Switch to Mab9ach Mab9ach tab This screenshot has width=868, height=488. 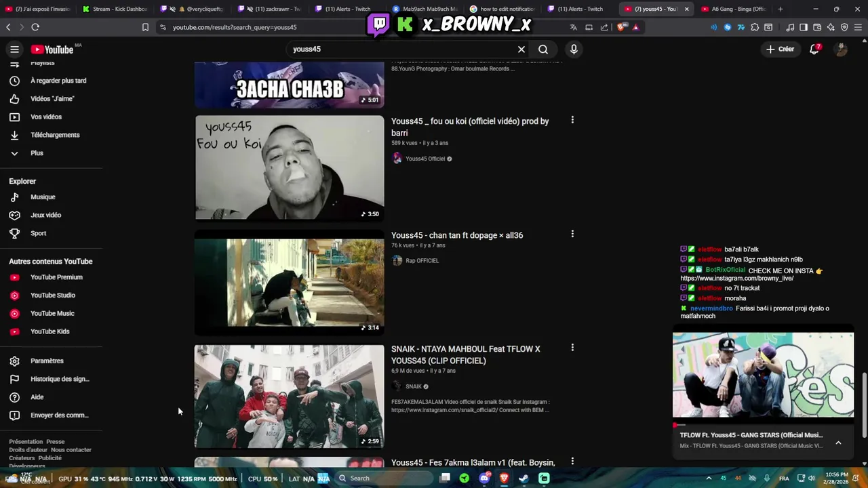click(x=425, y=9)
